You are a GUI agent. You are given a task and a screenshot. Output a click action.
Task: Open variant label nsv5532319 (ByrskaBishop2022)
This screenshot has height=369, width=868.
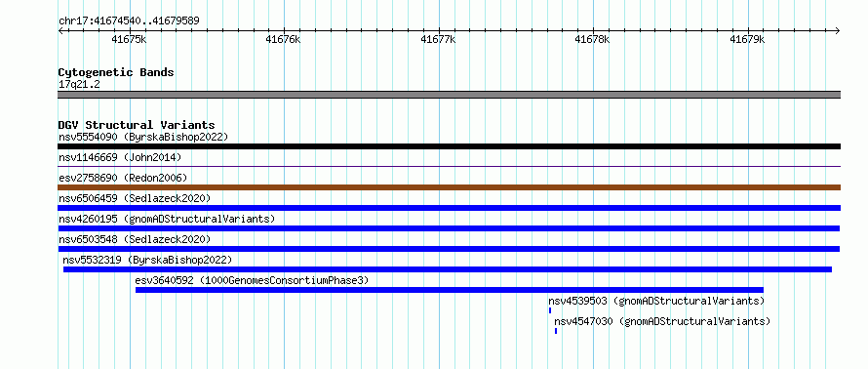(147, 260)
